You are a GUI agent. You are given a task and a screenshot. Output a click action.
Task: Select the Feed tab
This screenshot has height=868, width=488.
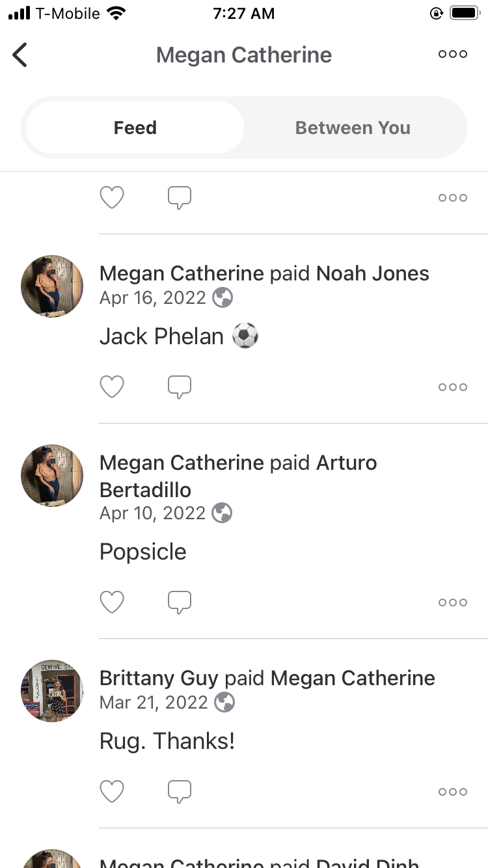135,128
